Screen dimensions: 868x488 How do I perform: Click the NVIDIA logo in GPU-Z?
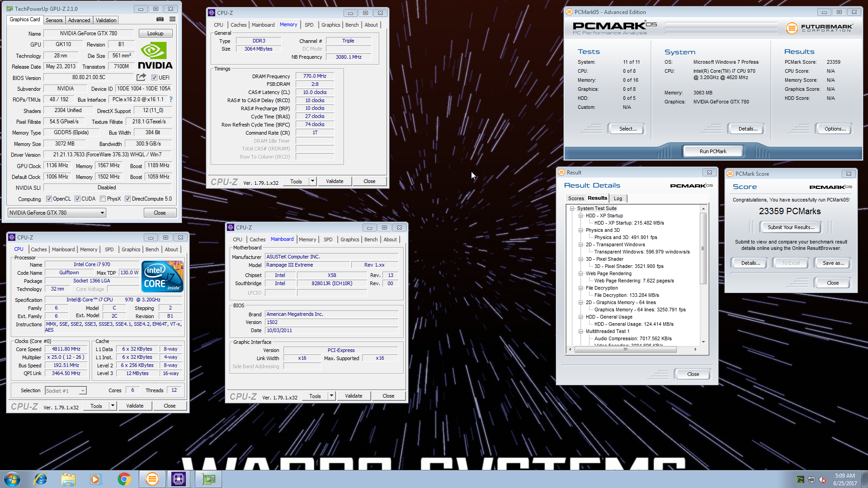coord(155,56)
